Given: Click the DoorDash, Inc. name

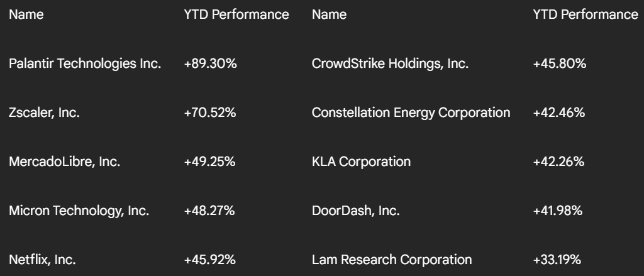Looking at the screenshot, I should [x=356, y=211].
